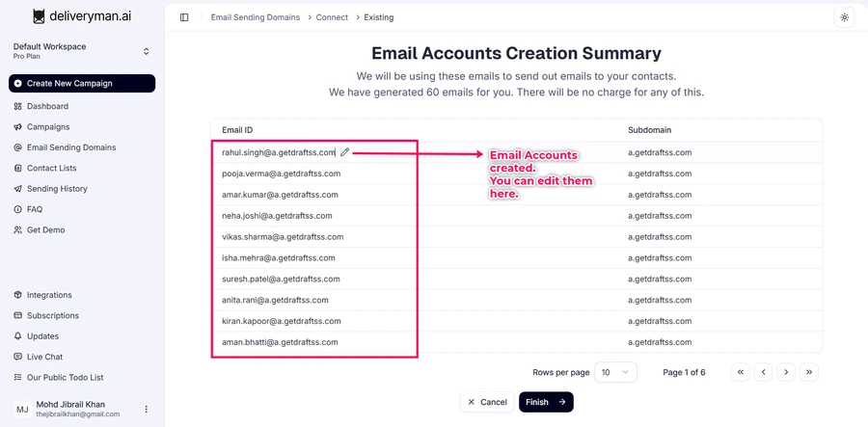This screenshot has width=868, height=427.
Task: Expand the Default Workspace switcher
Action: pyautogui.click(x=147, y=51)
